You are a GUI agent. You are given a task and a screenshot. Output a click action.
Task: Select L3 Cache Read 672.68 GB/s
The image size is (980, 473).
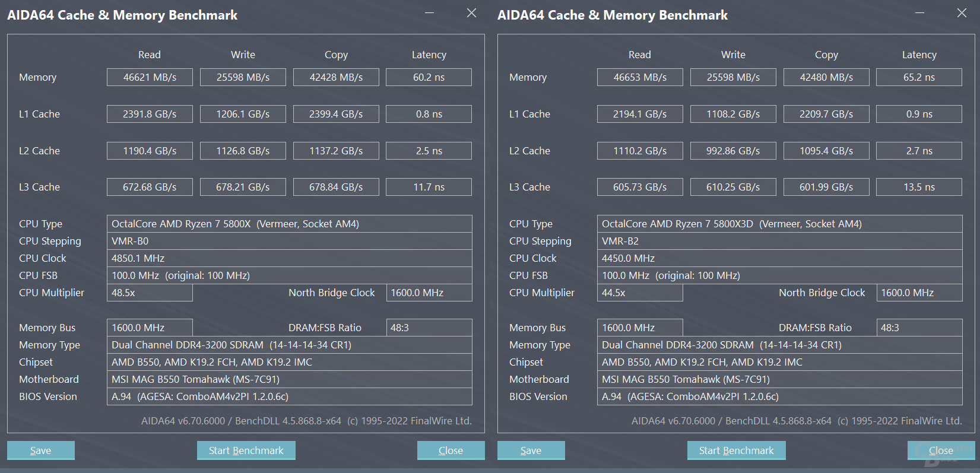[x=150, y=187]
